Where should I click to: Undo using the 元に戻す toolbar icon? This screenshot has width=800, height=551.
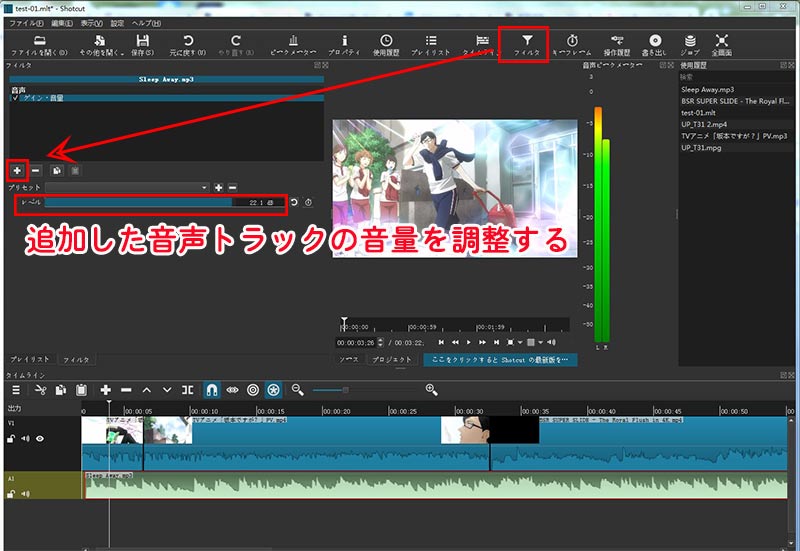(188, 45)
